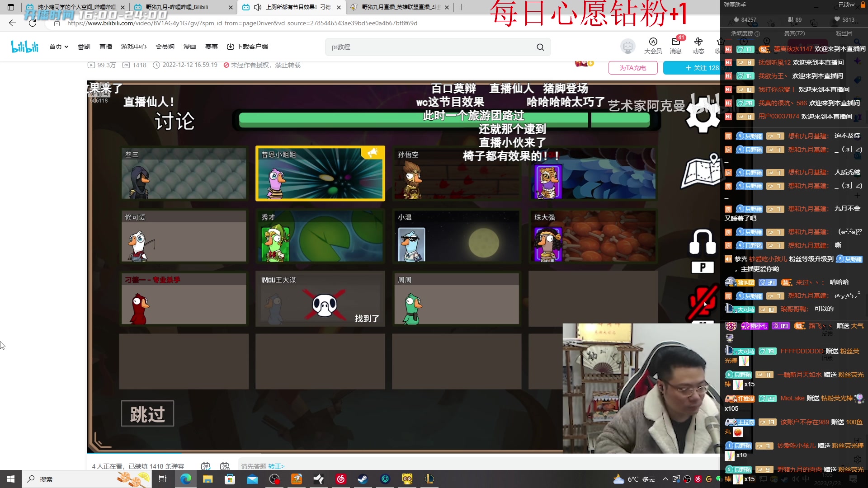
Task: Click the bilibili logo
Action: [x=24, y=46]
